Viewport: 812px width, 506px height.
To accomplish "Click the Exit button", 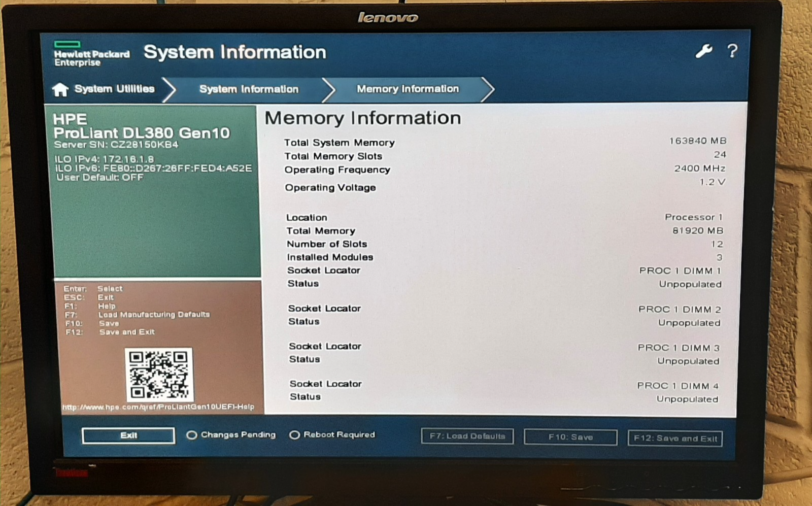I will point(128,435).
